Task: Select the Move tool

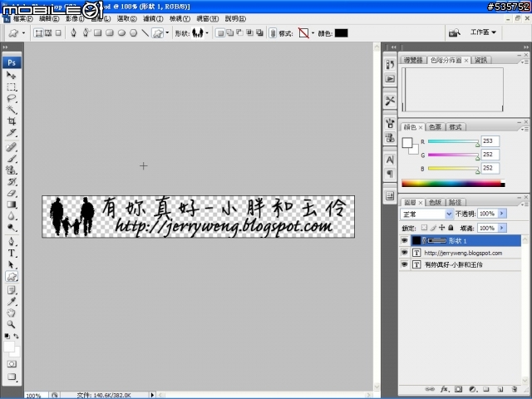Action: click(x=11, y=75)
